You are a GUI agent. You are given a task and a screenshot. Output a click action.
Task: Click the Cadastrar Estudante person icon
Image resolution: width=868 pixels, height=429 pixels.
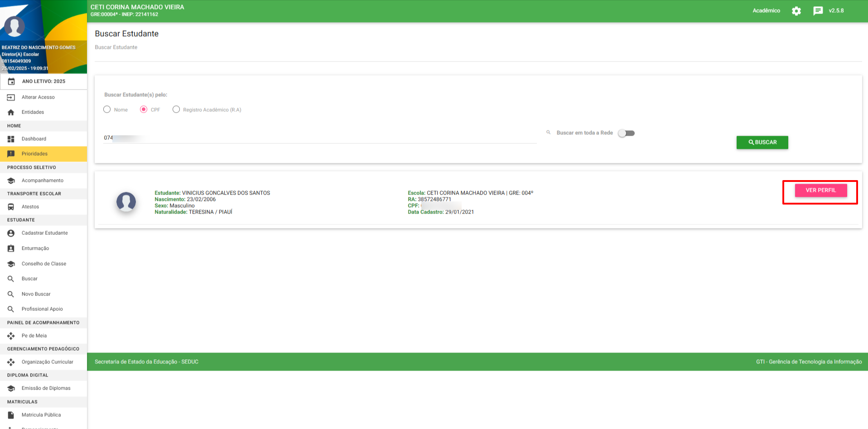(x=11, y=233)
